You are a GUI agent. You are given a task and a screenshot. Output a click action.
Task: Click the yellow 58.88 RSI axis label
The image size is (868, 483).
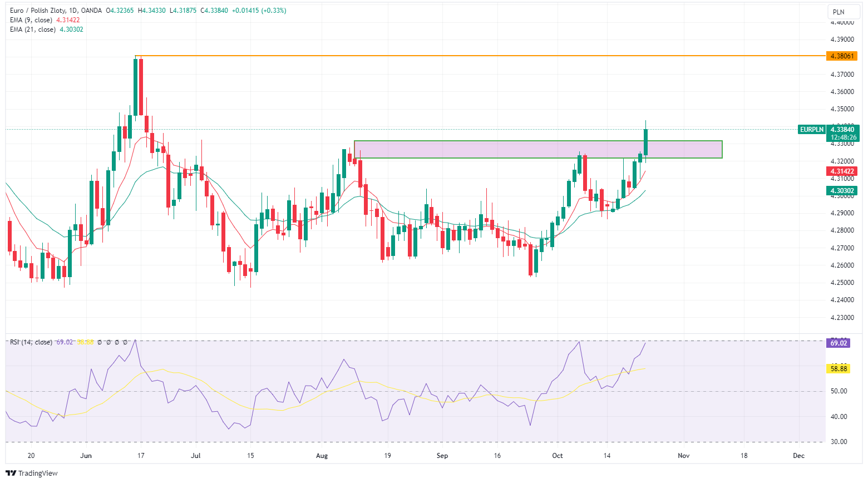click(839, 368)
